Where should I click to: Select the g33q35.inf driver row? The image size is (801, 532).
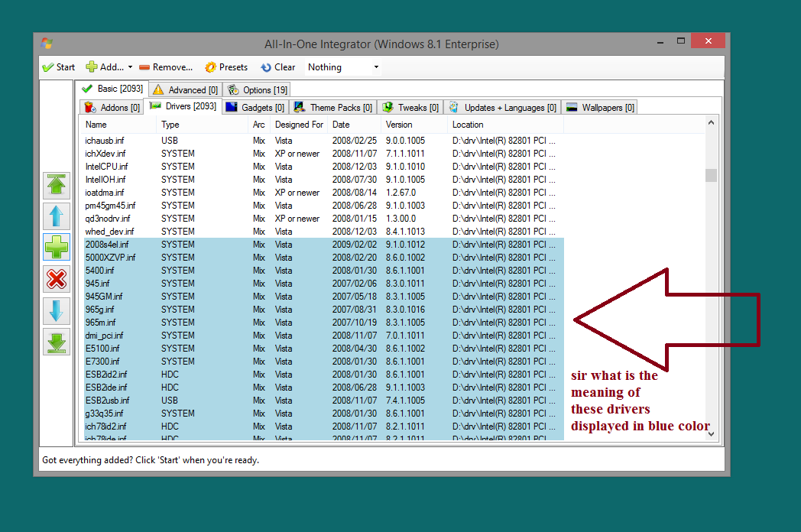coord(324,414)
